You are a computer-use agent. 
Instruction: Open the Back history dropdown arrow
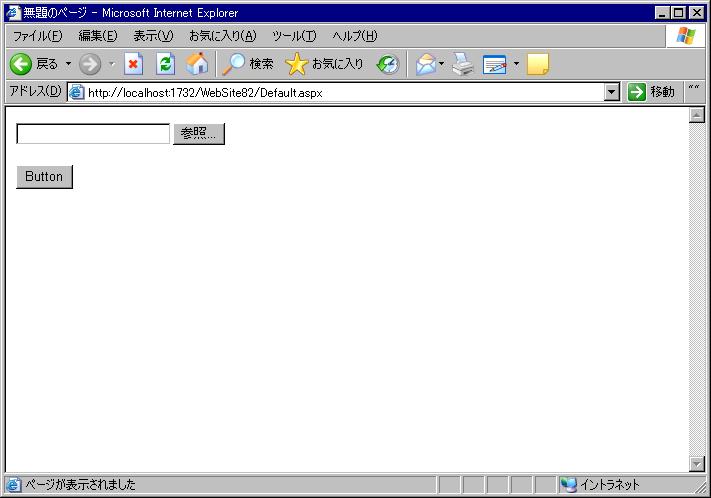click(68, 64)
